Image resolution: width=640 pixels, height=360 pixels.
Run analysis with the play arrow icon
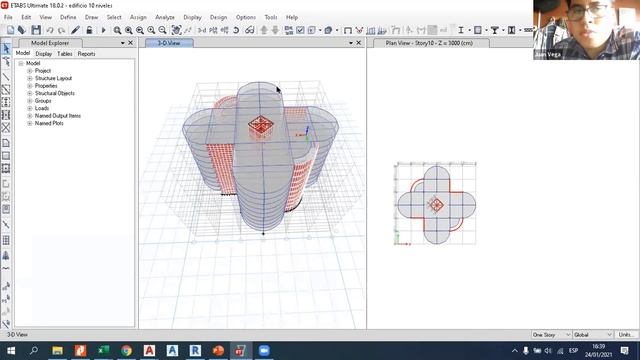103,30
